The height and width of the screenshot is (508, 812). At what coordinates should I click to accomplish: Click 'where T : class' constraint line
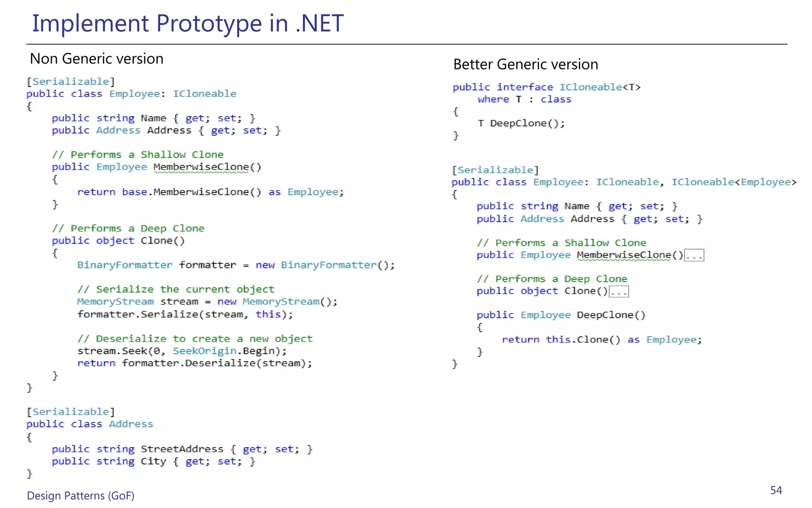point(525,99)
